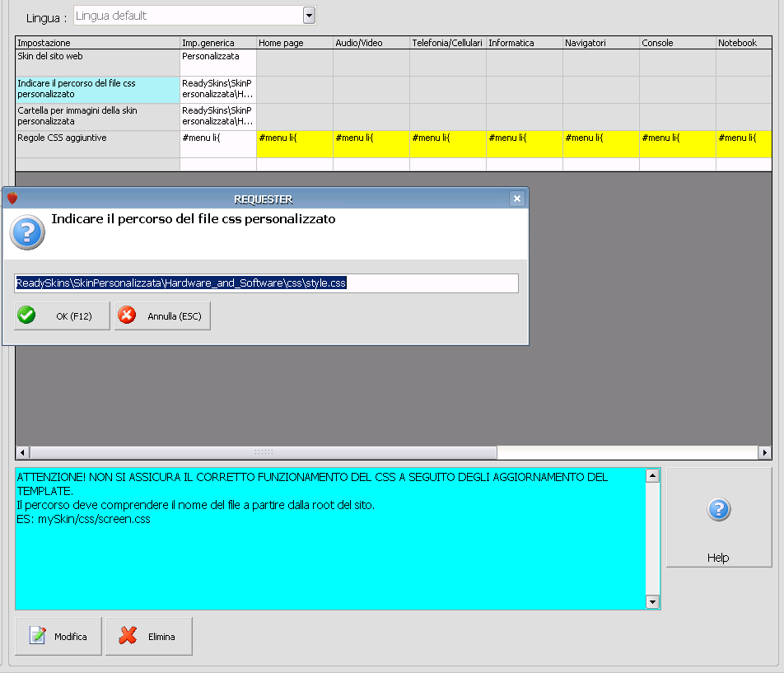Image resolution: width=784 pixels, height=673 pixels.
Task: Open the Lingua default dropdown
Action: tap(195, 16)
